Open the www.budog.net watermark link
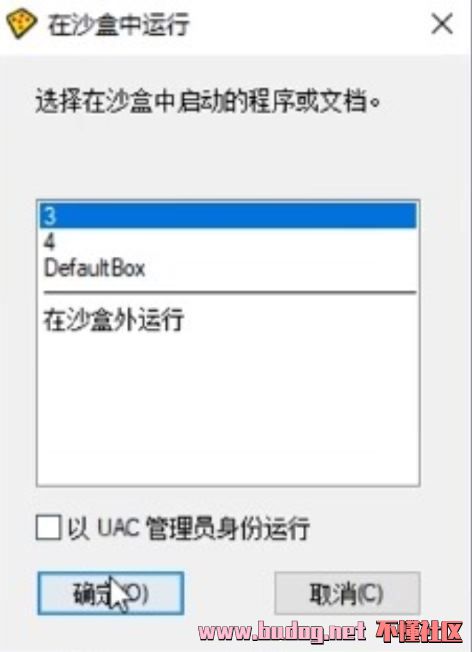The width and height of the screenshot is (472, 652). [x=282, y=632]
